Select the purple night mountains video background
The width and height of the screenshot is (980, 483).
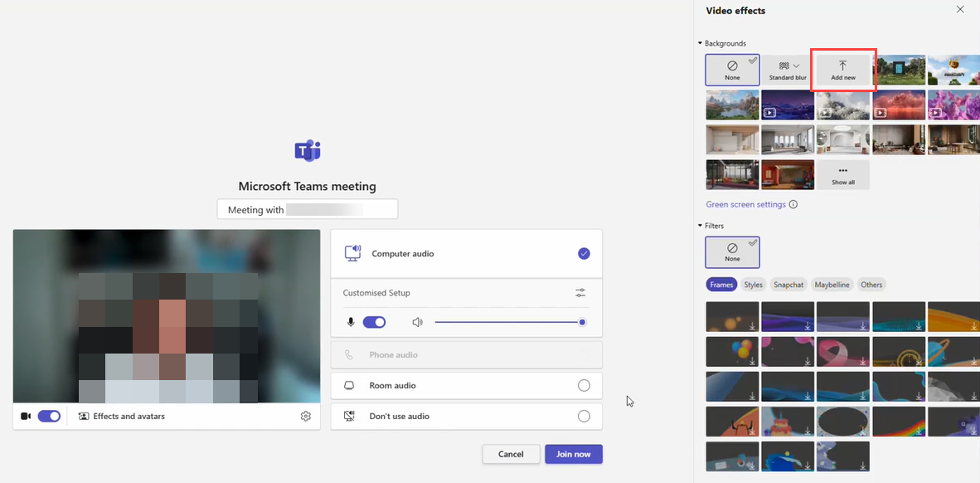788,105
